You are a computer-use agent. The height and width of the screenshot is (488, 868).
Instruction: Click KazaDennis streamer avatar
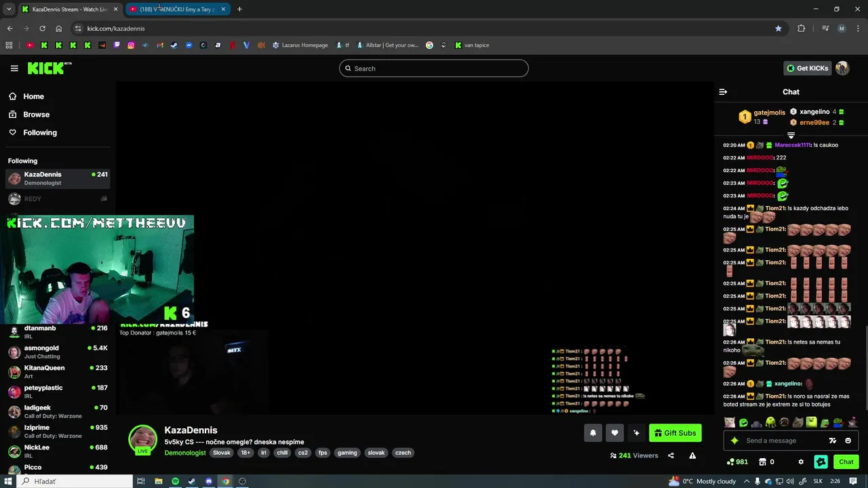click(x=143, y=439)
